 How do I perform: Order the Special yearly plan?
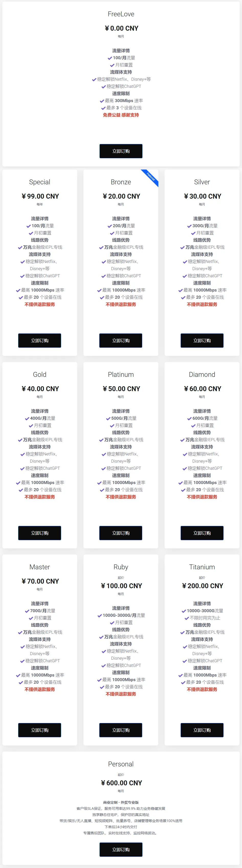point(39,340)
